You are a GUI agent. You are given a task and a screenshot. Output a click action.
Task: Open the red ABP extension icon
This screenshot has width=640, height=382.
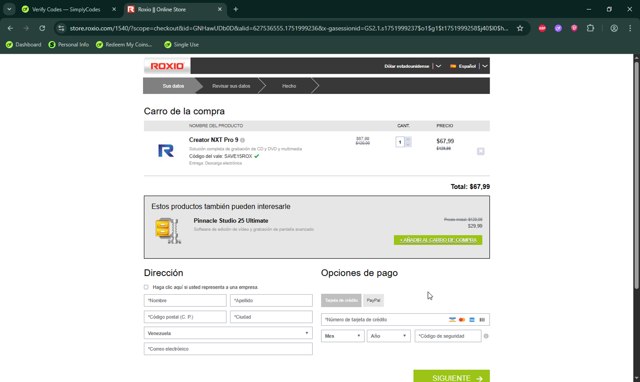coord(542,28)
